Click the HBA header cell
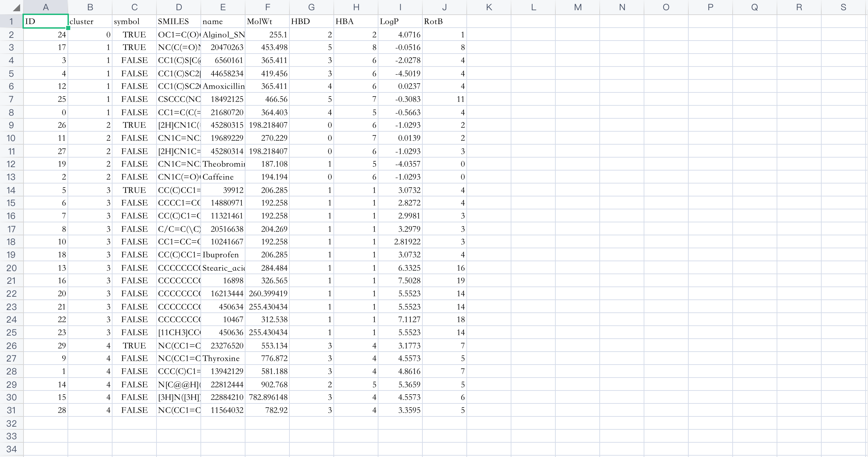The image size is (868, 457). point(356,21)
